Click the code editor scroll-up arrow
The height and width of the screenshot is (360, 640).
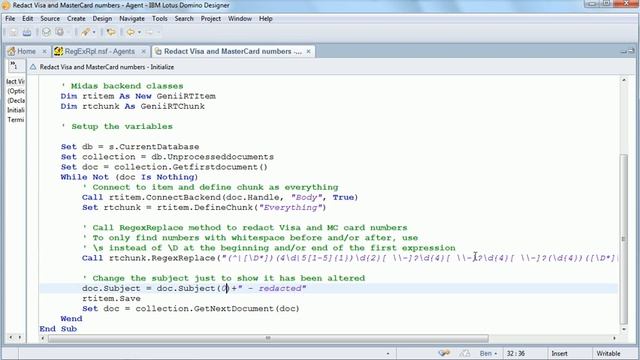[x=624, y=80]
